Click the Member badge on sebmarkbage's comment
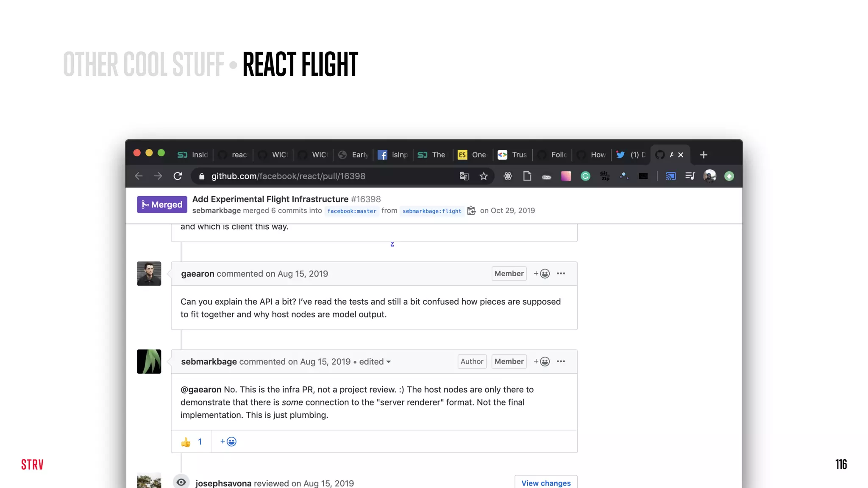The height and width of the screenshot is (488, 868). (509, 361)
